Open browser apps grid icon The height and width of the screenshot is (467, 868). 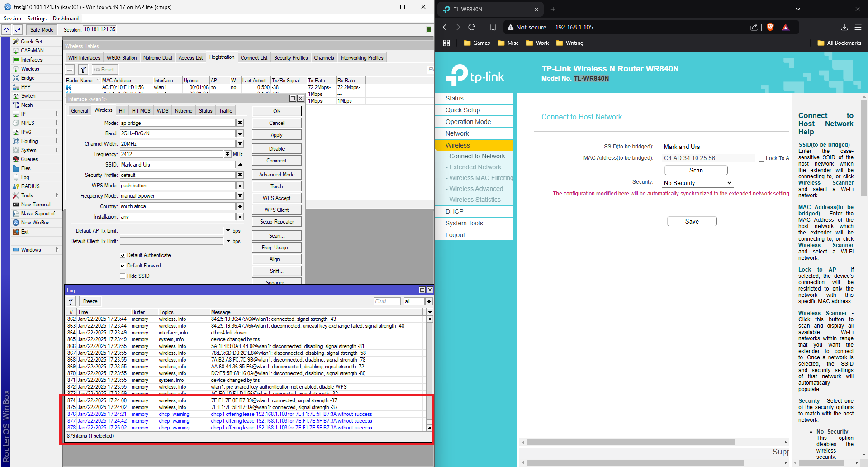point(446,43)
